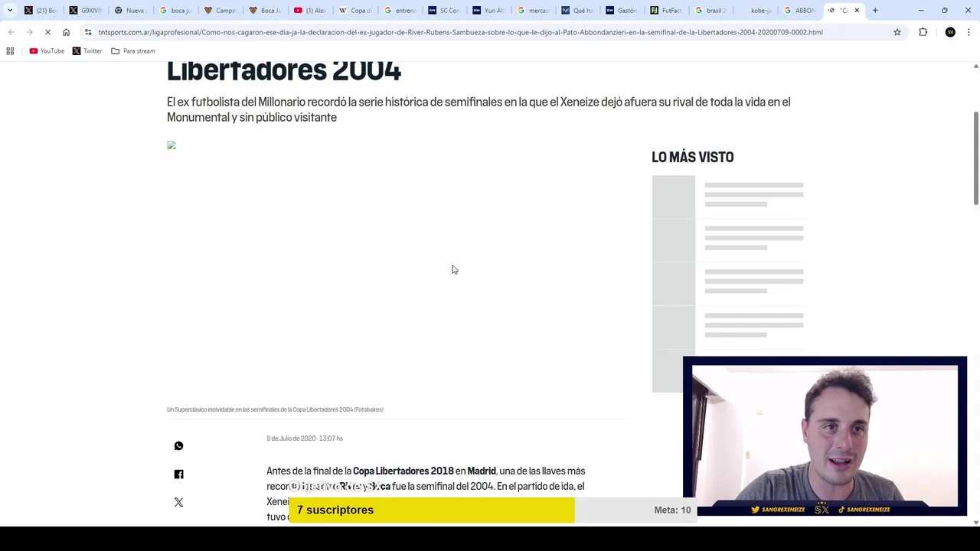
Task: Switch to the X '(21) Bo' tab
Action: [x=40, y=10]
